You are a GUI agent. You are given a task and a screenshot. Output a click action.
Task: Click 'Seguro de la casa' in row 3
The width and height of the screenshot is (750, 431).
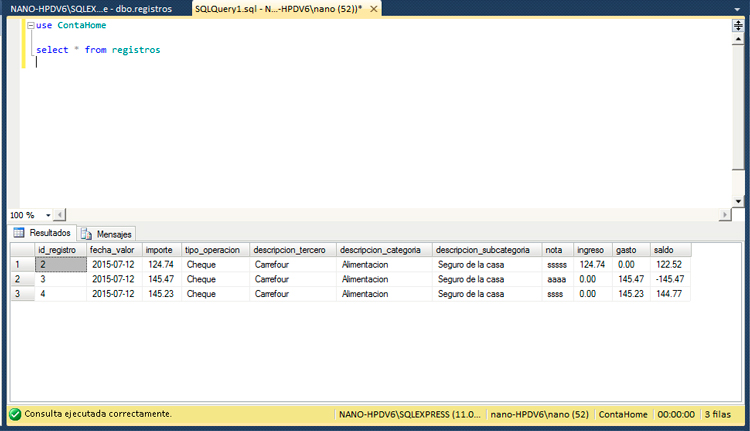487,294
